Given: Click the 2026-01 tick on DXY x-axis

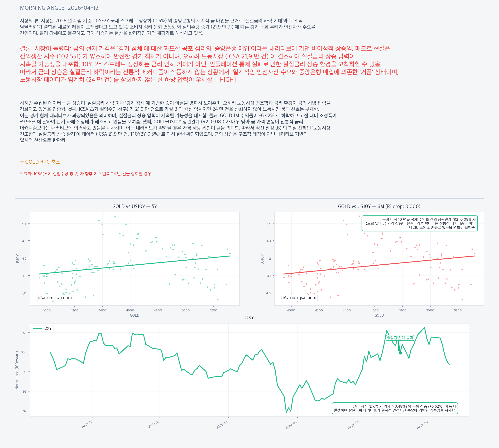Looking at the screenshot, I should [x=222, y=425].
